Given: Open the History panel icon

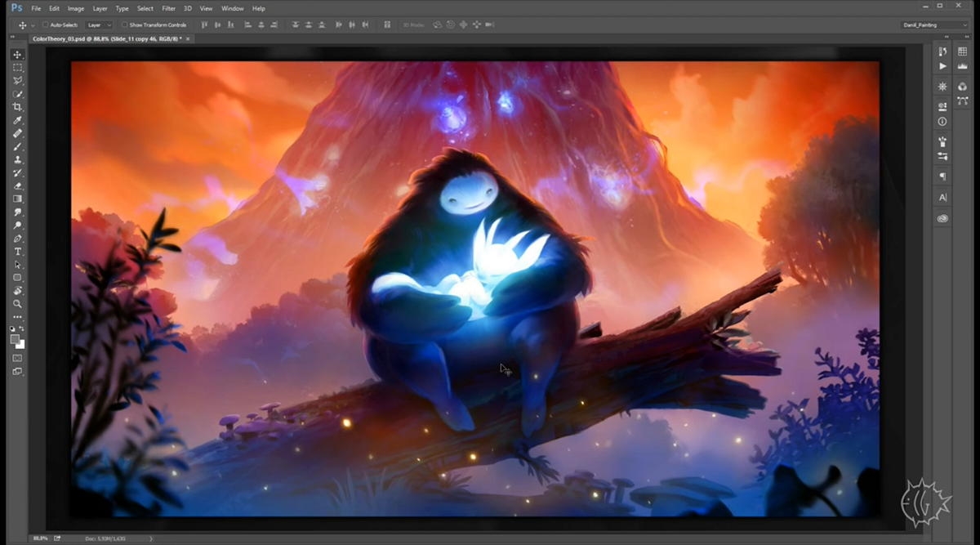Looking at the screenshot, I should [942, 51].
